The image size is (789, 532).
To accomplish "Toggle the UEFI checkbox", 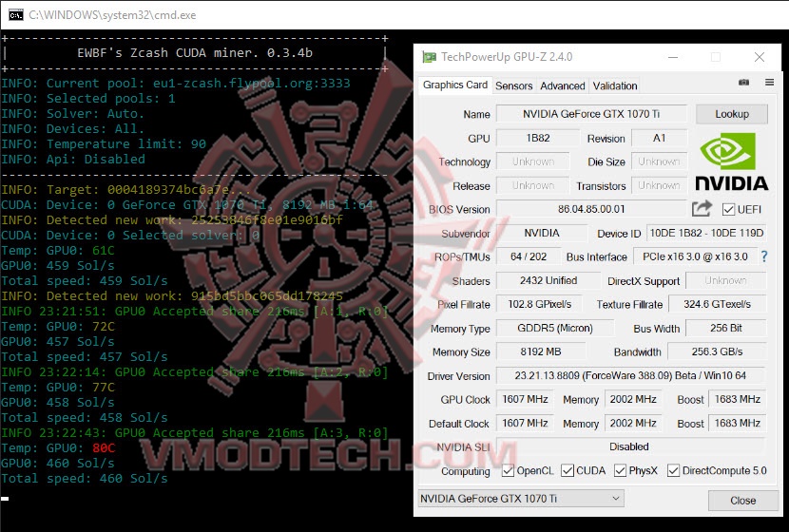I will coord(727,209).
